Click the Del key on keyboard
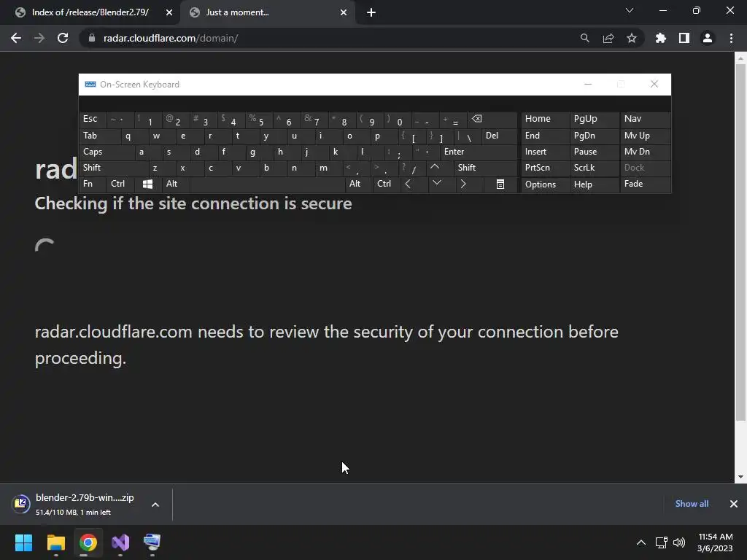 499,136
